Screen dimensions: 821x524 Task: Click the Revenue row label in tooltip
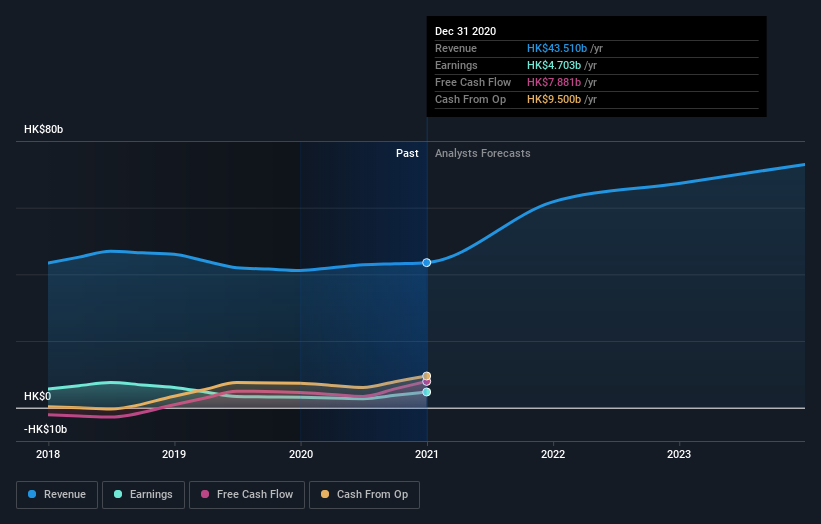[x=456, y=48]
